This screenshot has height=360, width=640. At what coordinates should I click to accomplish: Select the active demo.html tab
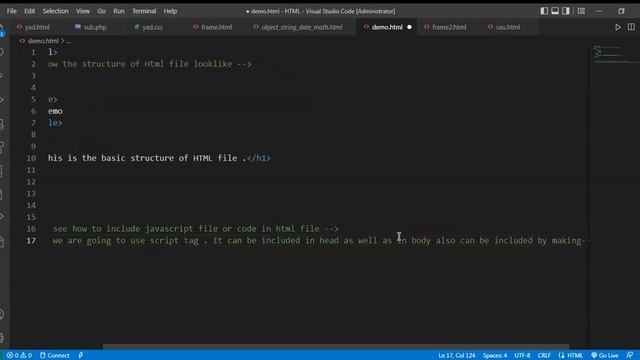click(x=387, y=27)
